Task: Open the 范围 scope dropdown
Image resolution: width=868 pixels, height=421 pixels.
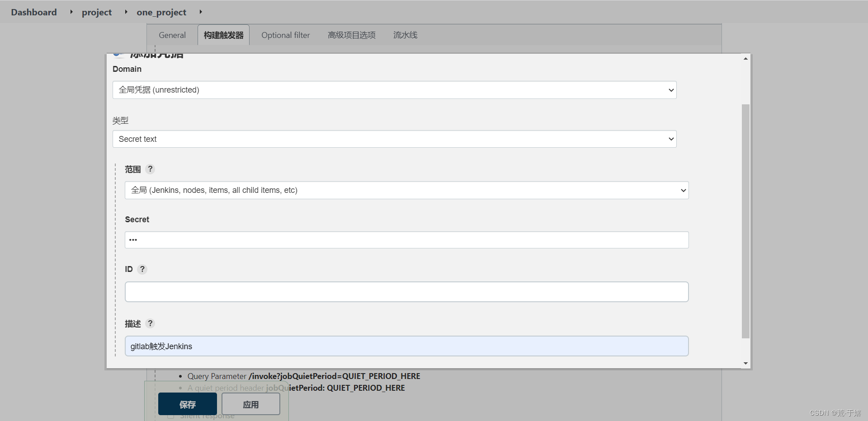Action: click(x=406, y=190)
